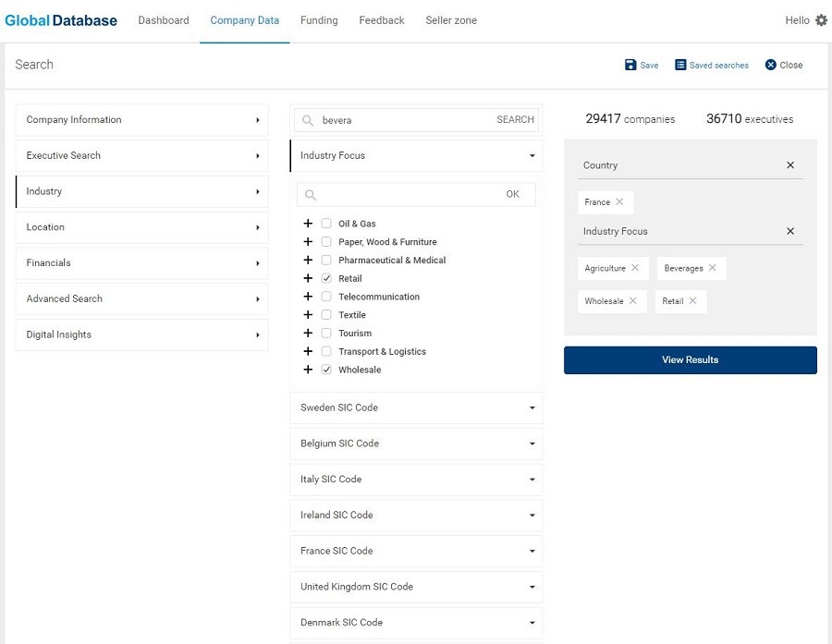Image resolution: width=832 pixels, height=644 pixels.
Task: Remove the Retail industry tag
Action: point(692,301)
